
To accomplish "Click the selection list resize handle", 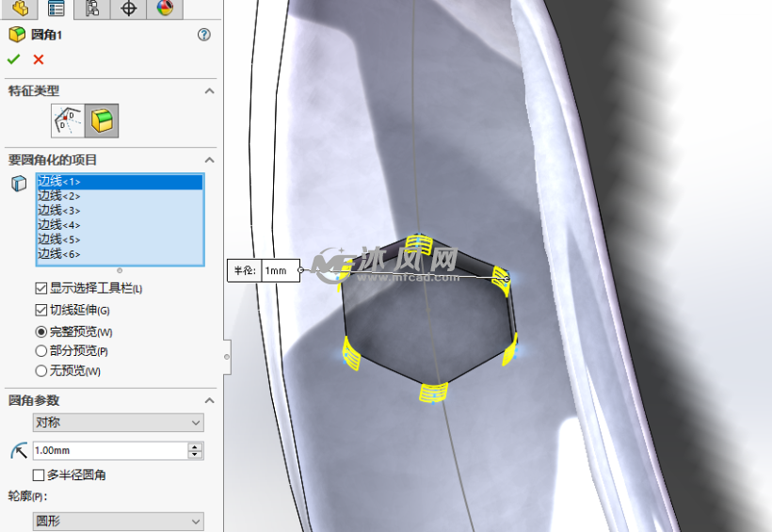I will tap(120, 270).
